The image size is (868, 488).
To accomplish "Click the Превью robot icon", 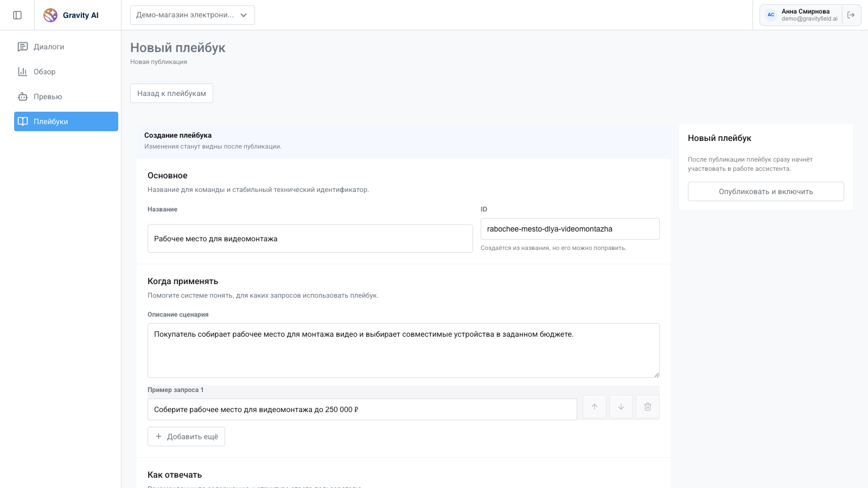I will click(x=23, y=97).
